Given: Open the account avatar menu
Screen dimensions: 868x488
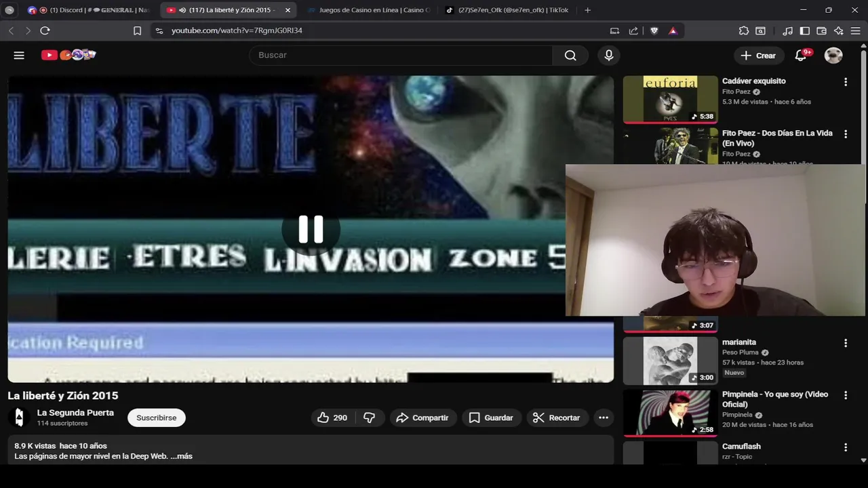Looking at the screenshot, I should 833,56.
